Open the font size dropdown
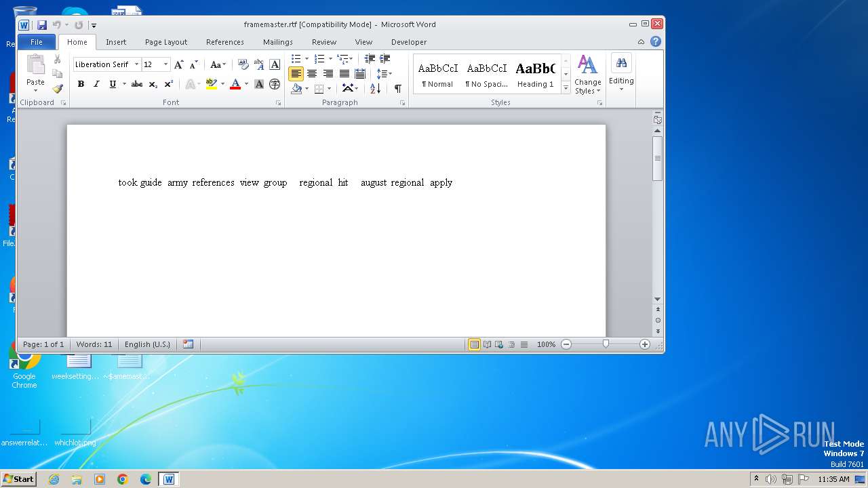868x488 pixels. tap(165, 64)
